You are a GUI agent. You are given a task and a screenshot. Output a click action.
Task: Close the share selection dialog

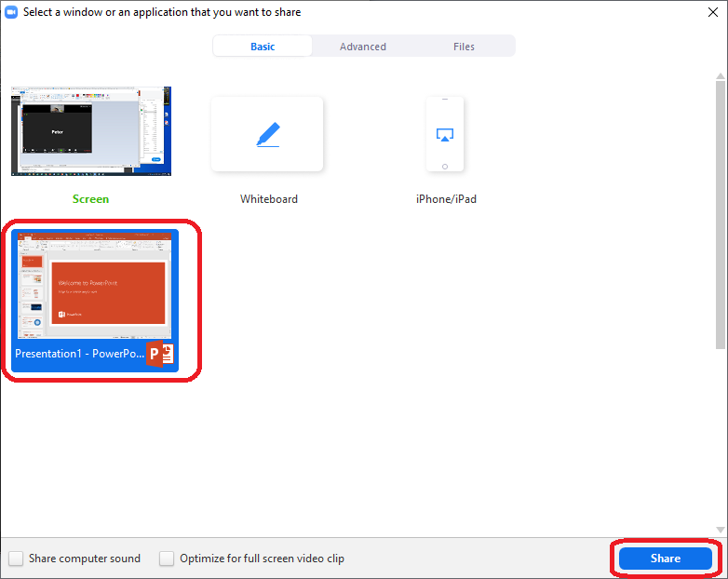[712, 12]
